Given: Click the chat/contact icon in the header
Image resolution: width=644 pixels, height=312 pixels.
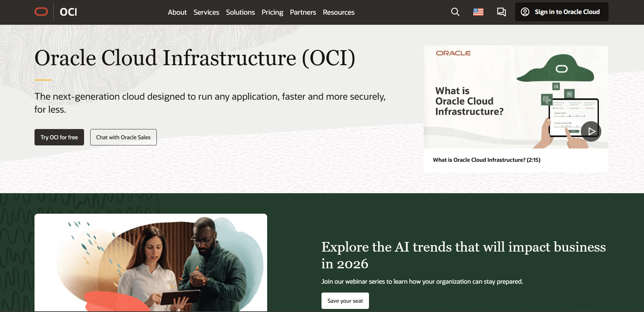Looking at the screenshot, I should point(501,12).
